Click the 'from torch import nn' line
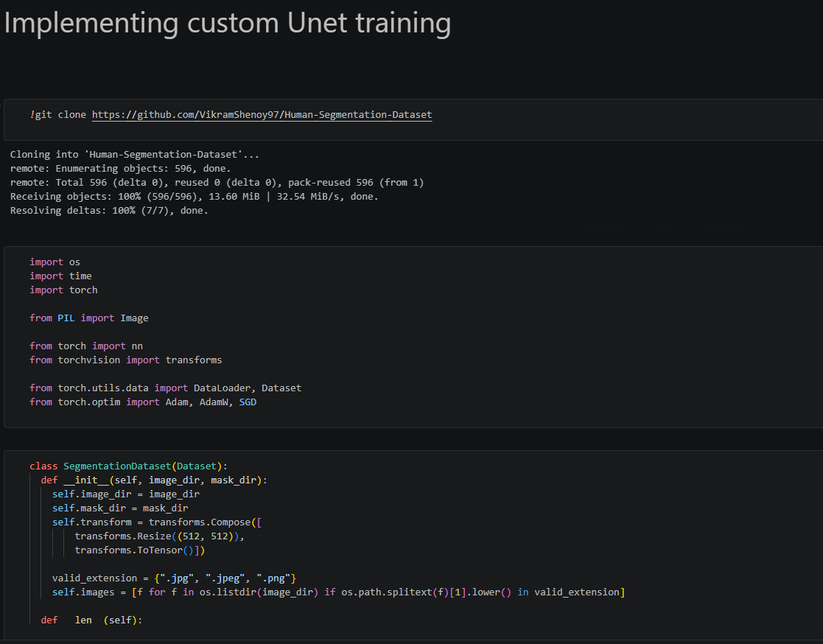 click(86, 346)
